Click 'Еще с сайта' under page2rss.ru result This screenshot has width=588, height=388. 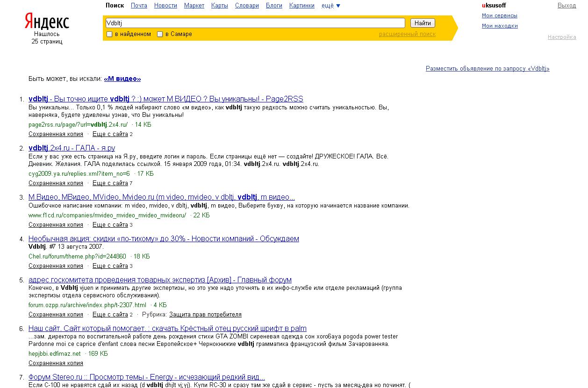(x=110, y=134)
